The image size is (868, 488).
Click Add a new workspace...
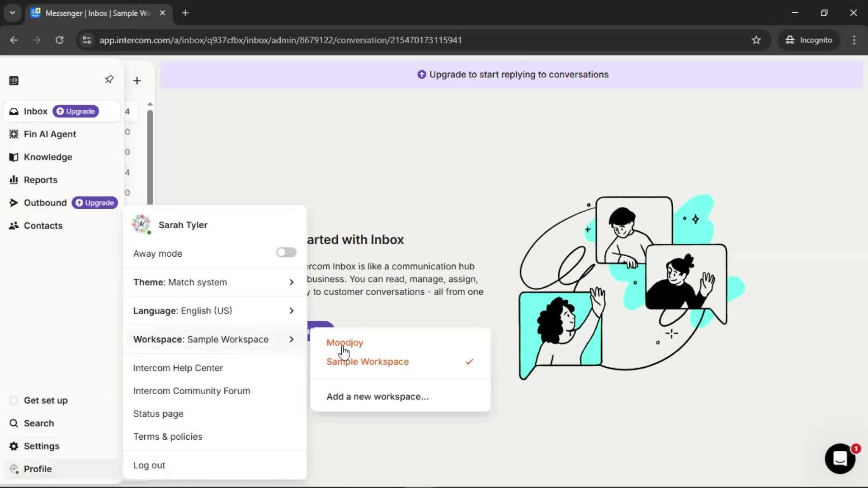coord(377,397)
